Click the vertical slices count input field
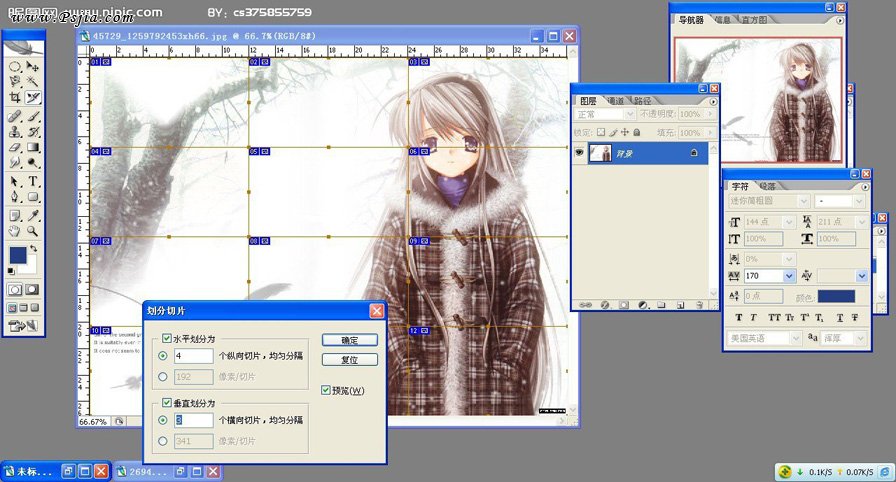 [x=194, y=420]
